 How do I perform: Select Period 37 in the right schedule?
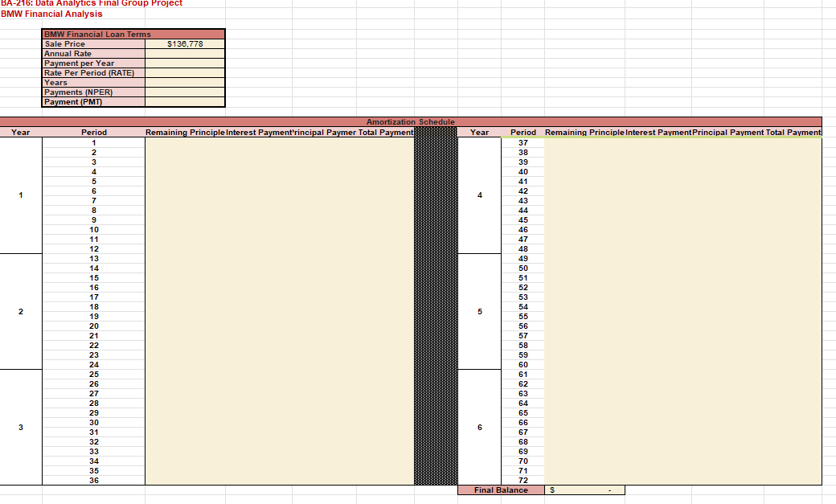pyautogui.click(x=522, y=141)
